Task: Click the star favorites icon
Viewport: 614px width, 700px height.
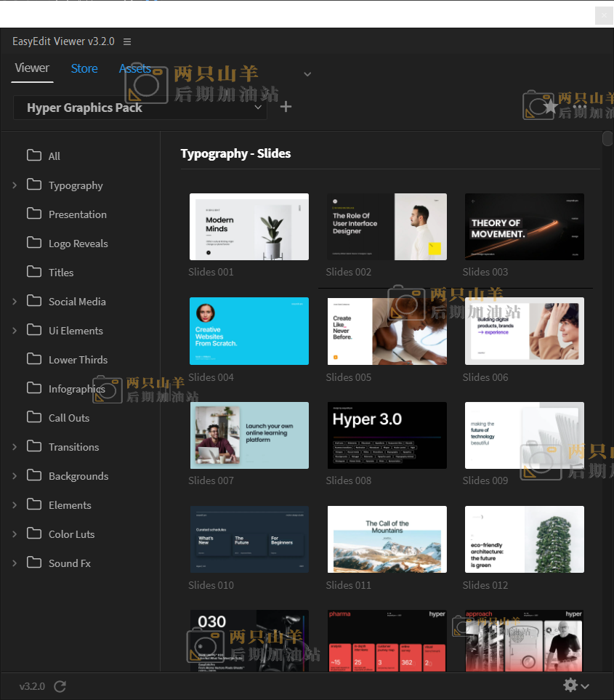Action: click(551, 107)
